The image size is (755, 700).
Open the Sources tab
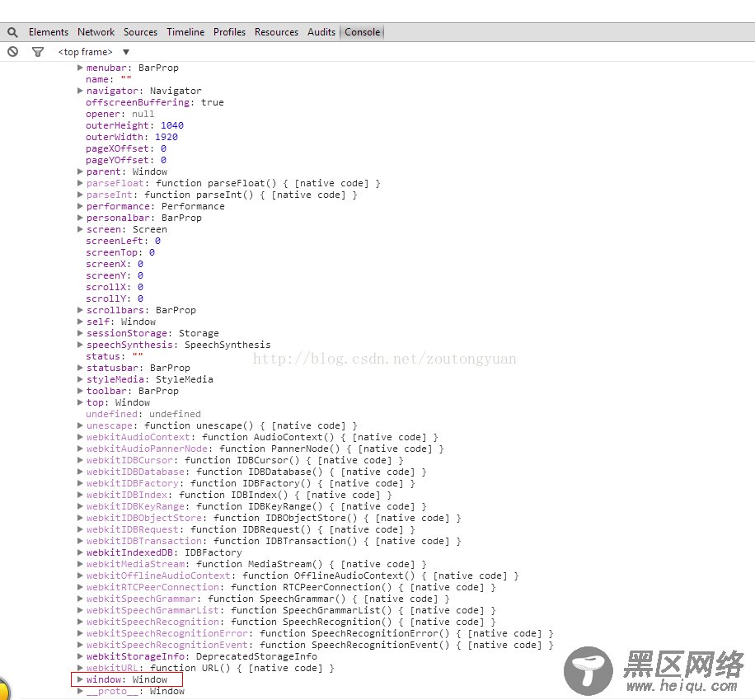[140, 32]
